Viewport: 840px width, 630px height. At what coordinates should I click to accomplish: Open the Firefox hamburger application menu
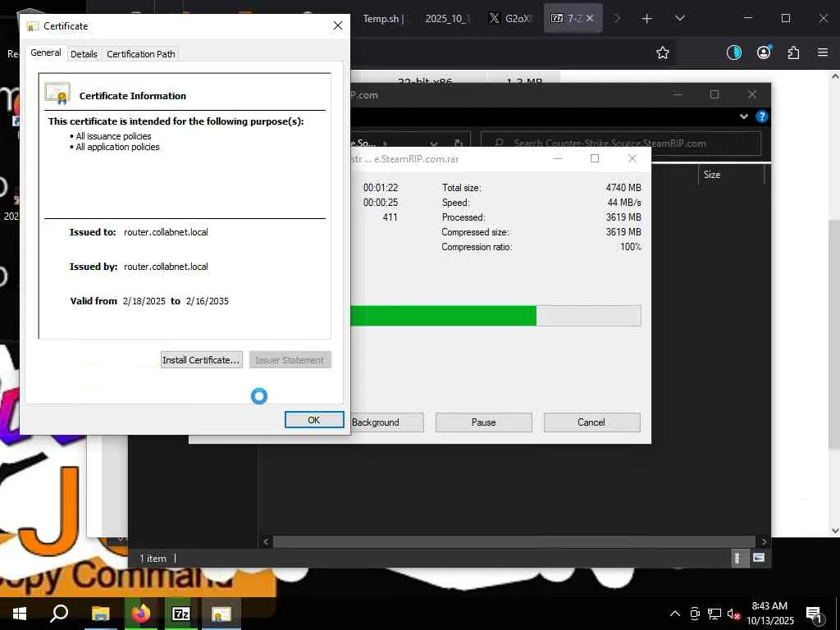coord(823,52)
